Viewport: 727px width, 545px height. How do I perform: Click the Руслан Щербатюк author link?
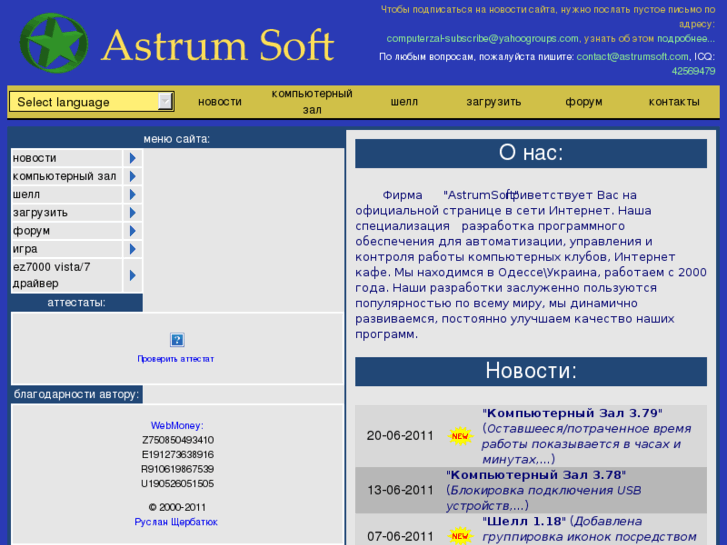pyautogui.click(x=176, y=522)
